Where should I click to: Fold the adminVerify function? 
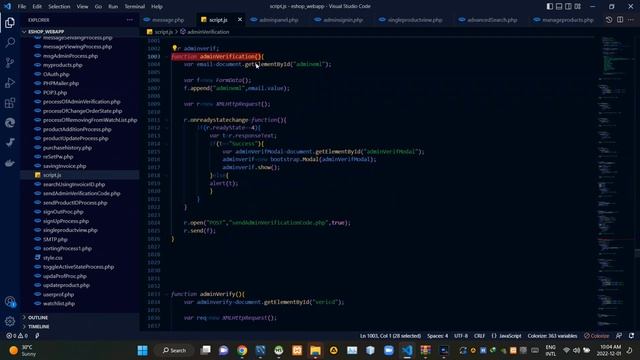(167, 294)
